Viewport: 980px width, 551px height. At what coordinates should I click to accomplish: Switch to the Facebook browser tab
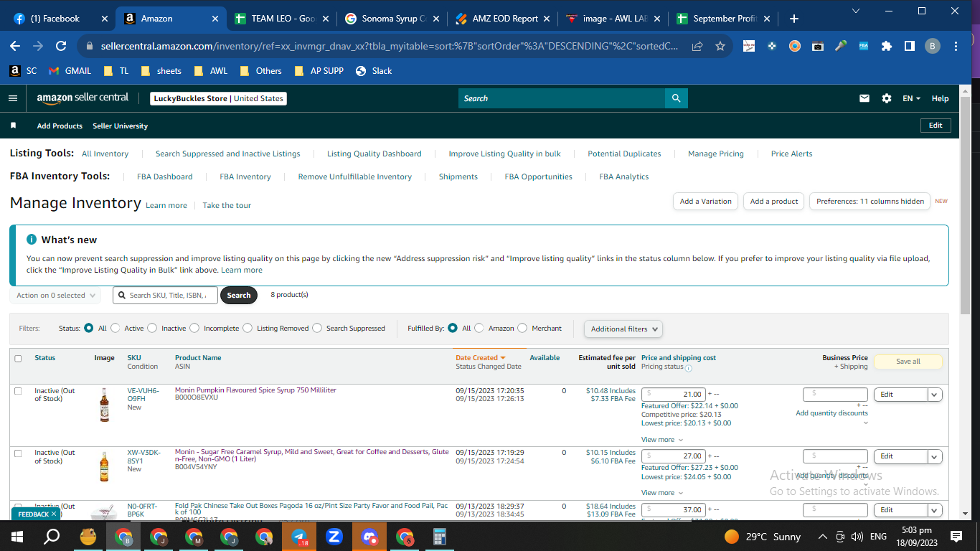(x=60, y=19)
